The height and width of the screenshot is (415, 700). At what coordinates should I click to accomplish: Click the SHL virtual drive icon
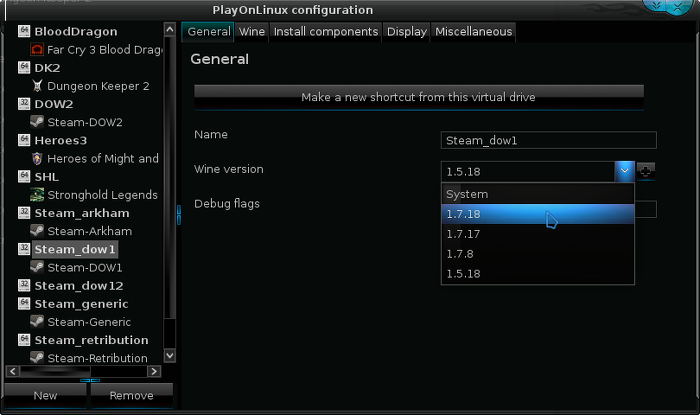click(x=24, y=176)
